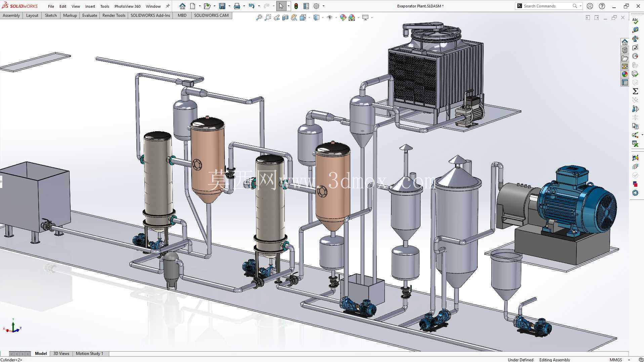Rebuild the model with the traffic light icon
The image size is (644, 362).
pyautogui.click(x=296, y=6)
